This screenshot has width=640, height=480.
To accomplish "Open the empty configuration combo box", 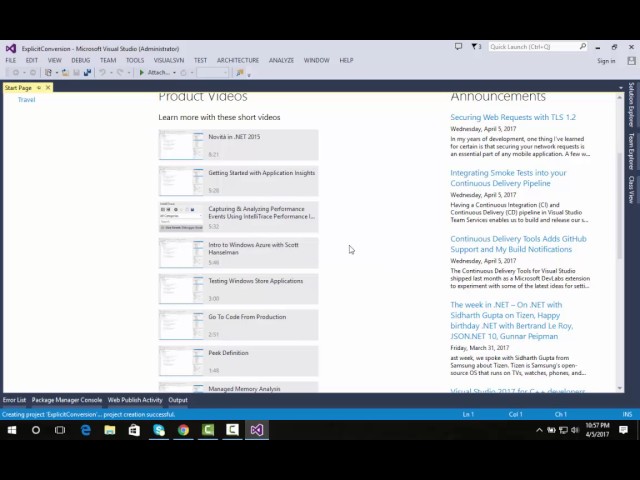I will coord(212,73).
